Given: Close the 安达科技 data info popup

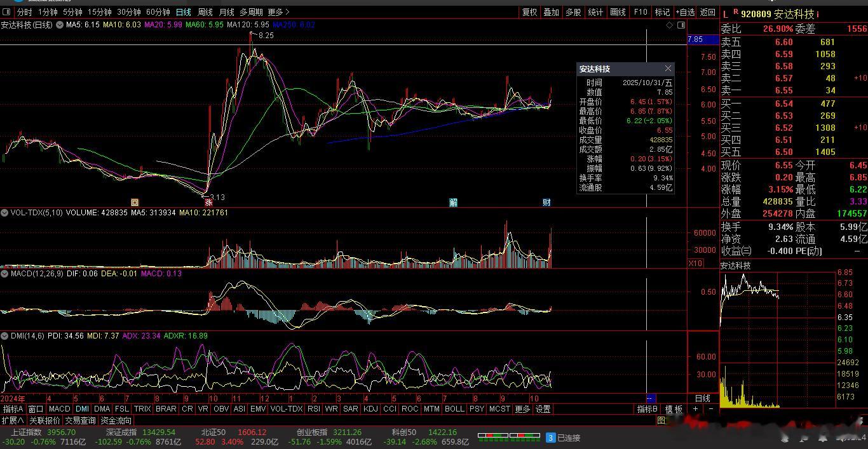Looking at the screenshot, I should [x=668, y=69].
